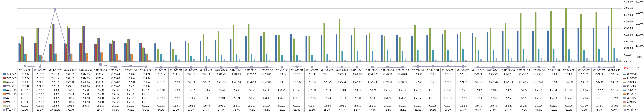Click the 希釈EPS row label in the data table
The image size is (644, 112).
pyautogui.click(x=11, y=102)
